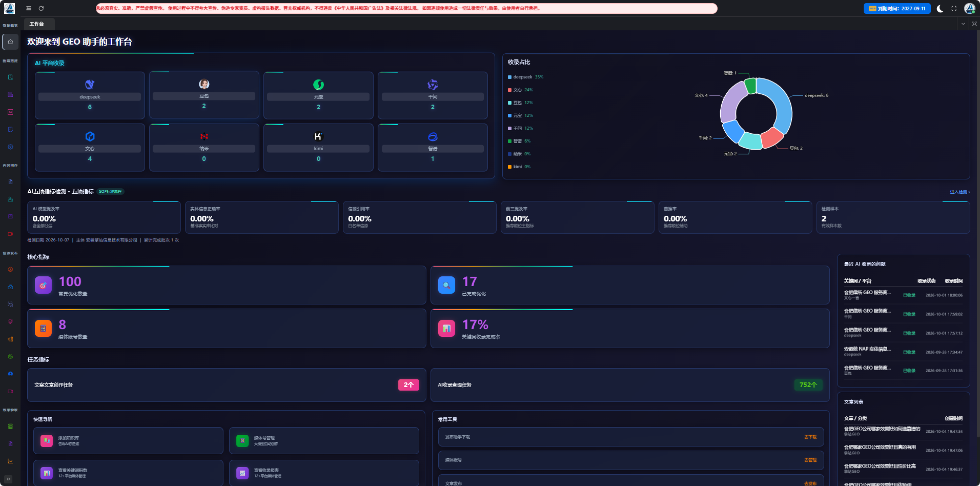Image resolution: width=980 pixels, height=486 pixels.
Task: Open the 纳米 platform card
Action: coord(204,147)
